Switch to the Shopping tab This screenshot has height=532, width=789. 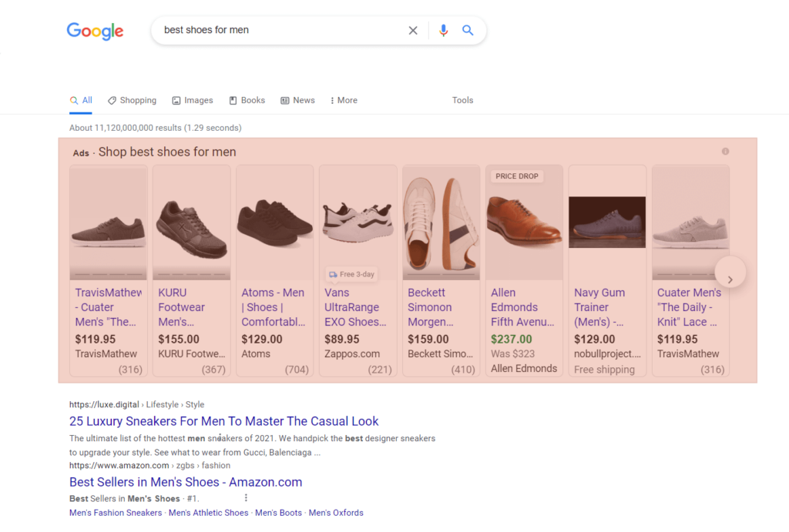point(133,100)
